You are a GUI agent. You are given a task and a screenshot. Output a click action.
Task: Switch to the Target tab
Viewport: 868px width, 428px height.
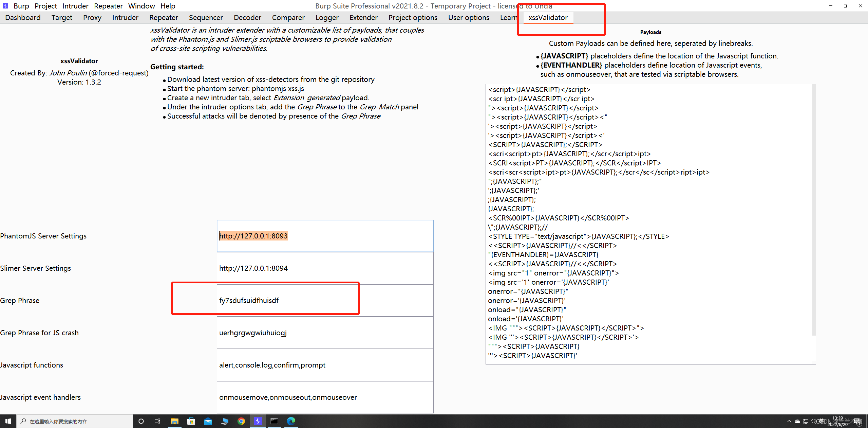click(62, 18)
